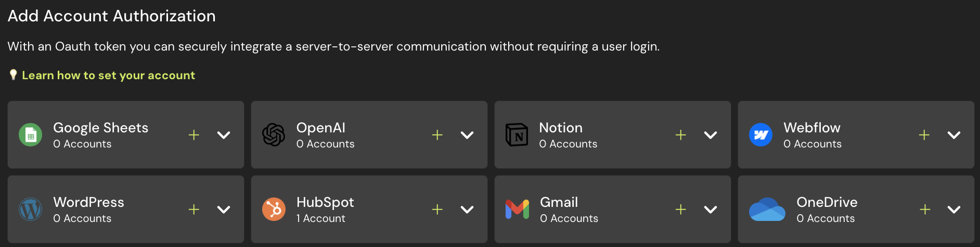Click the Google Sheets logo icon

[31, 135]
